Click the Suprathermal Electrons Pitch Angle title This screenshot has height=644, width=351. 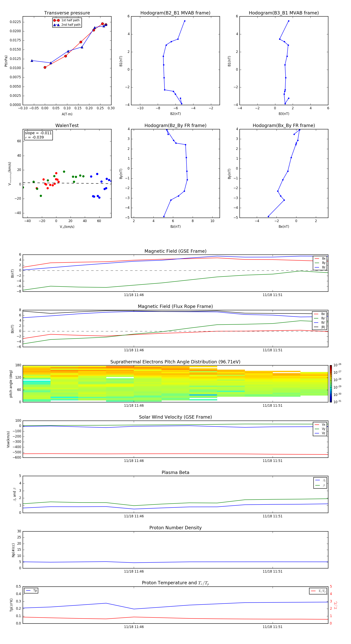point(175,362)
